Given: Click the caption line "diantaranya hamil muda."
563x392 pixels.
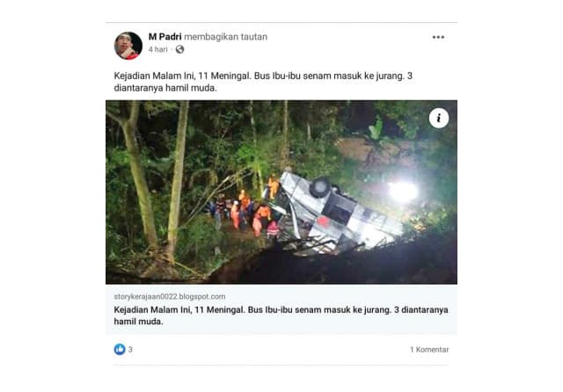Looking at the screenshot, I should [165, 88].
